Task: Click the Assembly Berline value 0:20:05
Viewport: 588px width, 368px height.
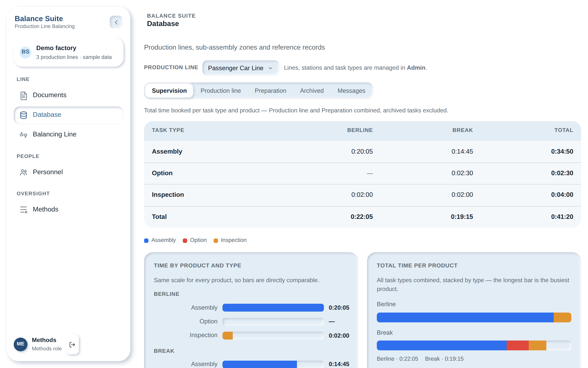Action: (362, 152)
